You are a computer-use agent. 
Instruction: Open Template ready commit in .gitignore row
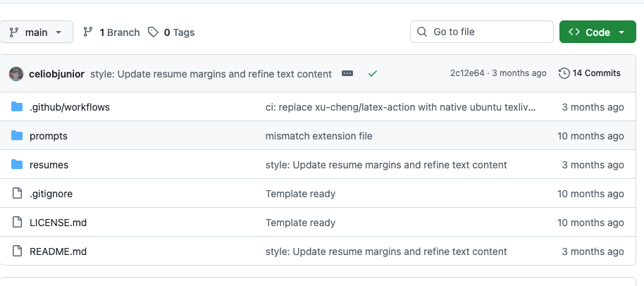(300, 194)
